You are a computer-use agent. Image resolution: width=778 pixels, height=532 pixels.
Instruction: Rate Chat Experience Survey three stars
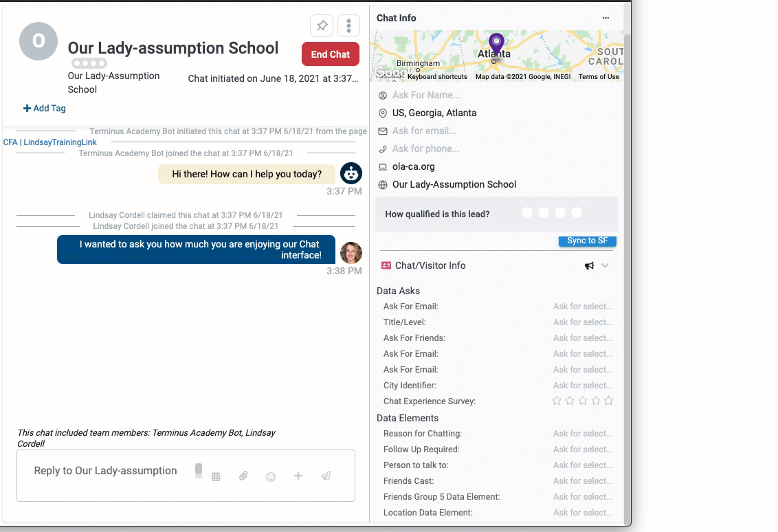(x=583, y=401)
